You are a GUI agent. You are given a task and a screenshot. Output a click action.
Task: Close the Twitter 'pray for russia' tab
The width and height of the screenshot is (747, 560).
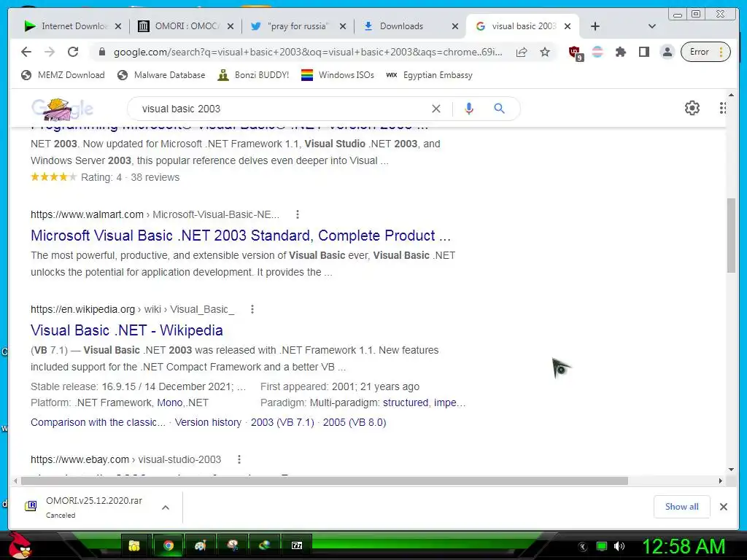343,27
